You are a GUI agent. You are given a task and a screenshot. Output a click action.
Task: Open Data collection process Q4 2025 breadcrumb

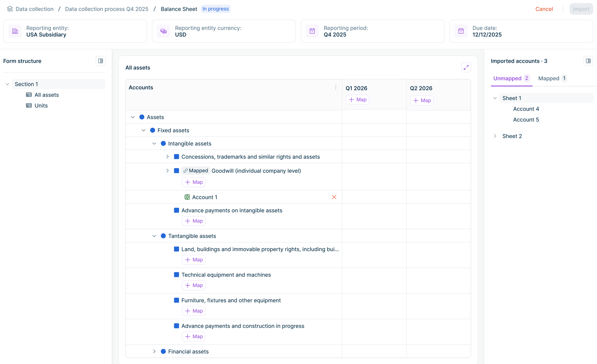(x=106, y=9)
